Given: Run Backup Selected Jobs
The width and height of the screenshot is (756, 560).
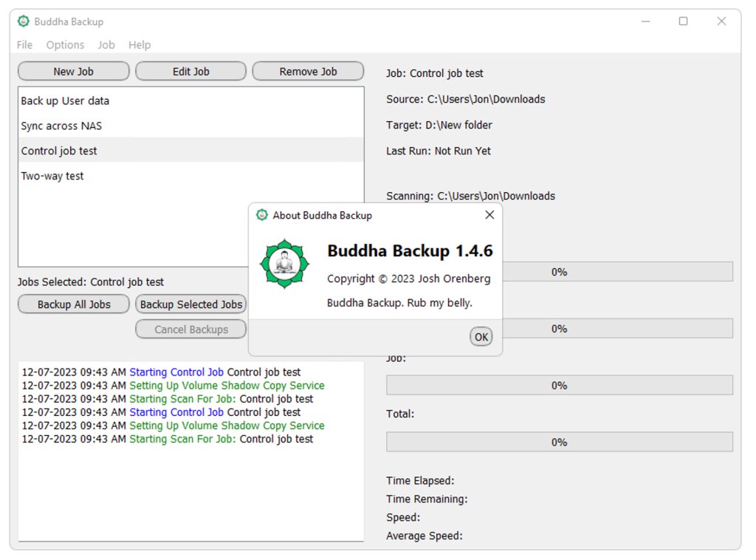Looking at the screenshot, I should [191, 304].
